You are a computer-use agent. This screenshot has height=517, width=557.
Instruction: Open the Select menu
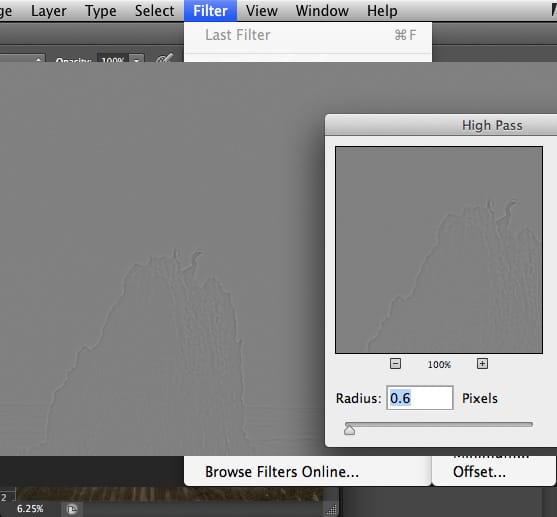coord(155,11)
